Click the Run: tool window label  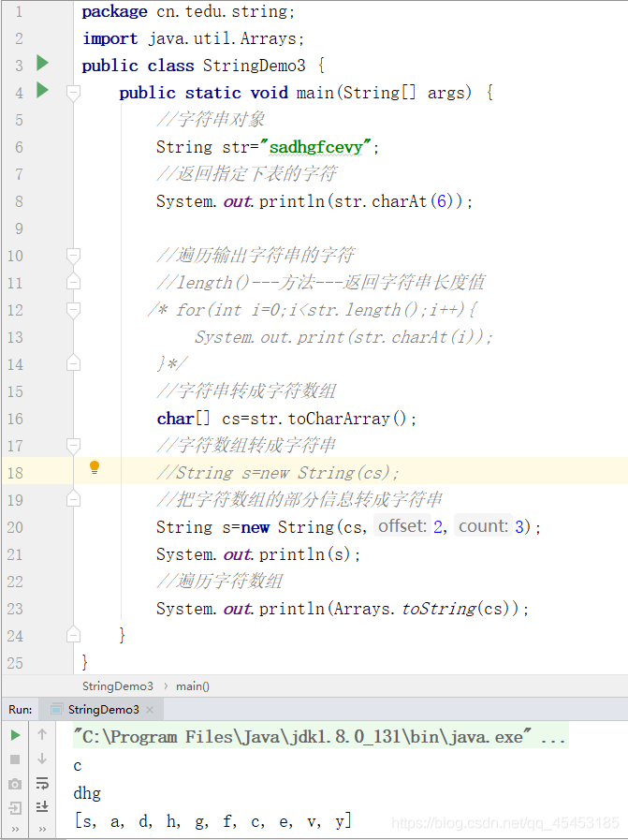[x=21, y=709]
